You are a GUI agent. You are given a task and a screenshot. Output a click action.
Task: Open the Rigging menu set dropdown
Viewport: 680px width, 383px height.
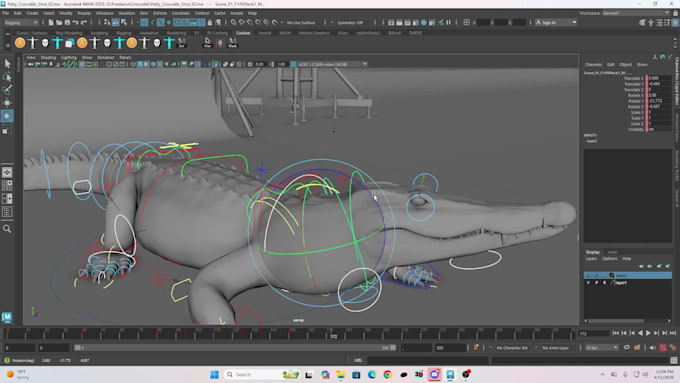pos(21,23)
